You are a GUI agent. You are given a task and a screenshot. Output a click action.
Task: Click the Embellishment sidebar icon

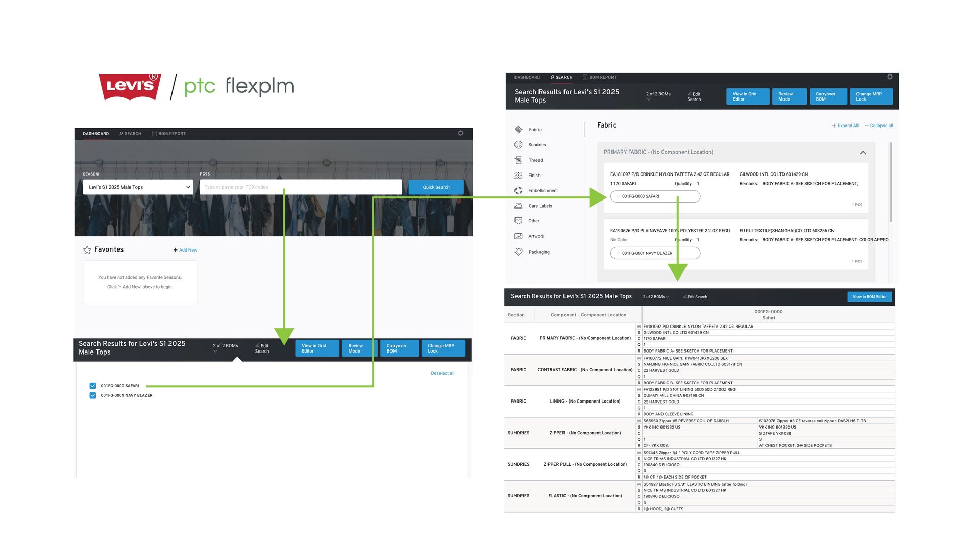coord(519,191)
